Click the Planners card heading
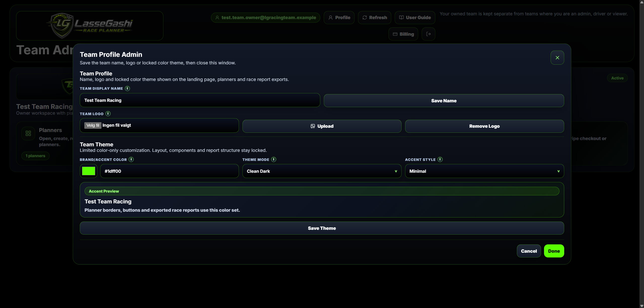 tap(50, 130)
